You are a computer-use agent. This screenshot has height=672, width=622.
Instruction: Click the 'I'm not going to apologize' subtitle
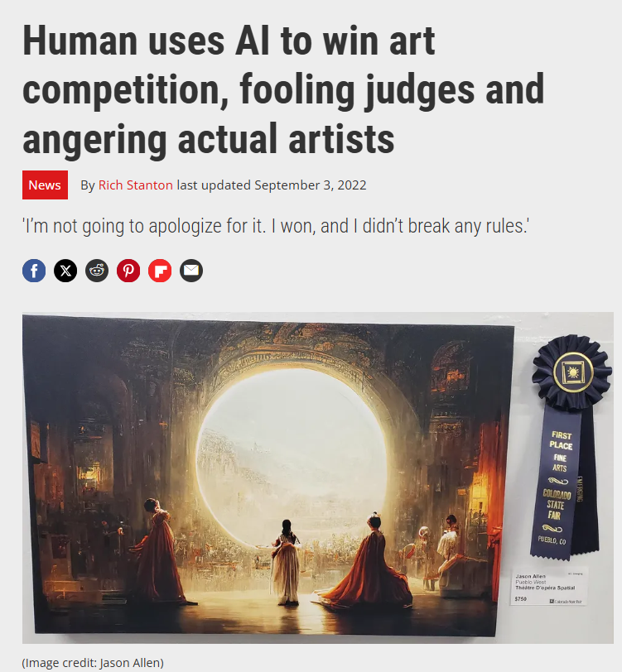pos(276,226)
